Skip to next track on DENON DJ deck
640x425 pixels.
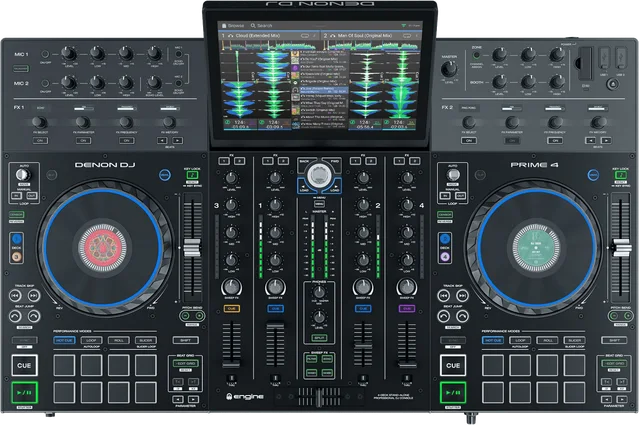tap(33, 295)
